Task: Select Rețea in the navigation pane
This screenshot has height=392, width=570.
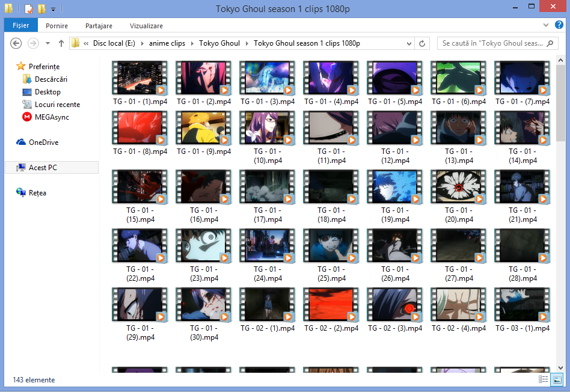Action: (31, 193)
